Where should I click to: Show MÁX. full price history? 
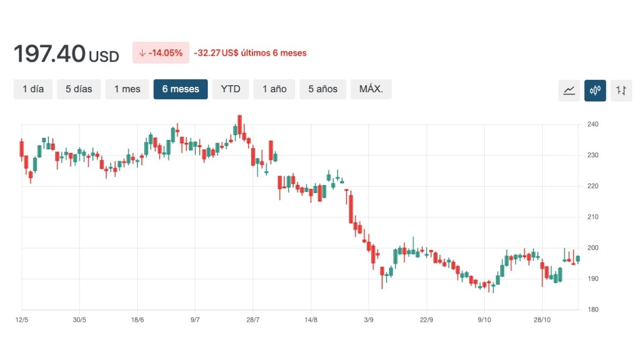point(371,89)
